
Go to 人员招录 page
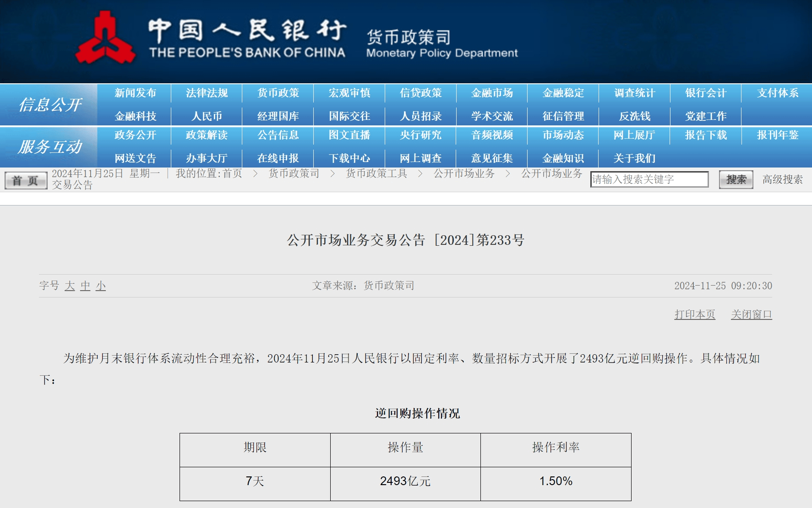[x=421, y=116]
